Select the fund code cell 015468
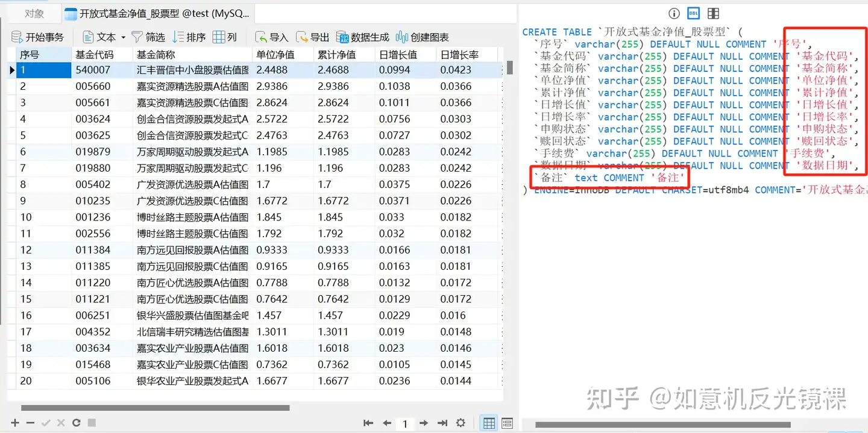 (102, 364)
